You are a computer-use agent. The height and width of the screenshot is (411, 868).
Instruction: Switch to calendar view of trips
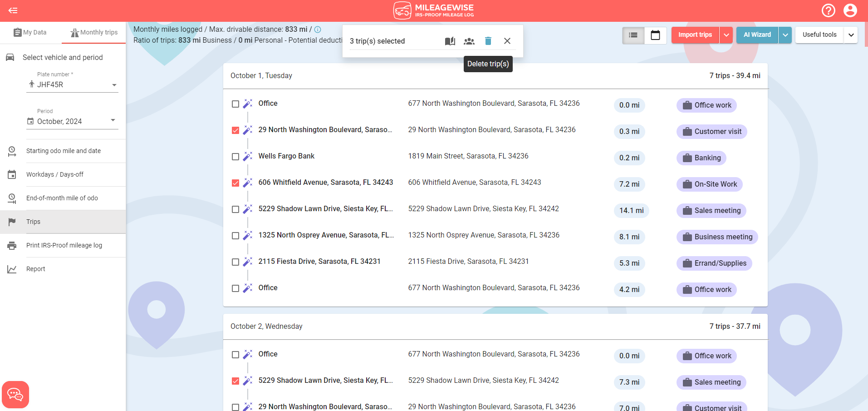[655, 35]
